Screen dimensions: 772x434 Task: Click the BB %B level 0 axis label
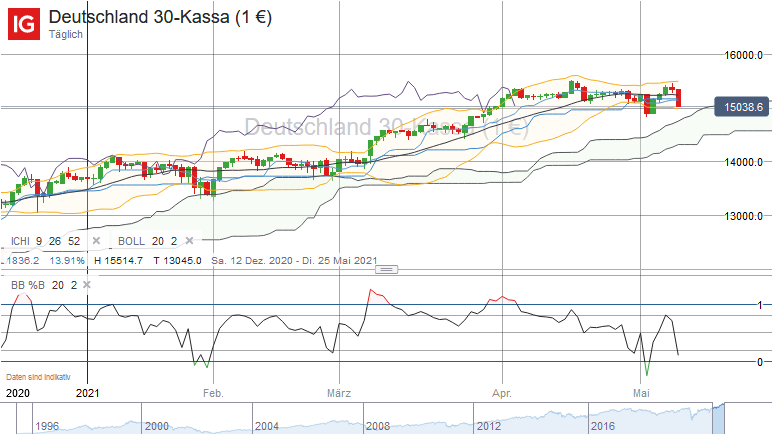click(x=760, y=362)
